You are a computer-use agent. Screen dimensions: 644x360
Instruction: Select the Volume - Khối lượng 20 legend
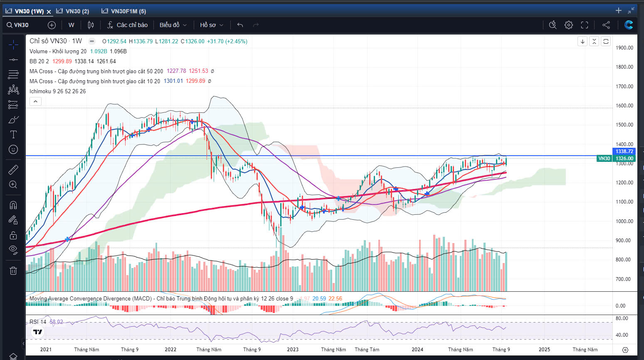(x=58, y=51)
